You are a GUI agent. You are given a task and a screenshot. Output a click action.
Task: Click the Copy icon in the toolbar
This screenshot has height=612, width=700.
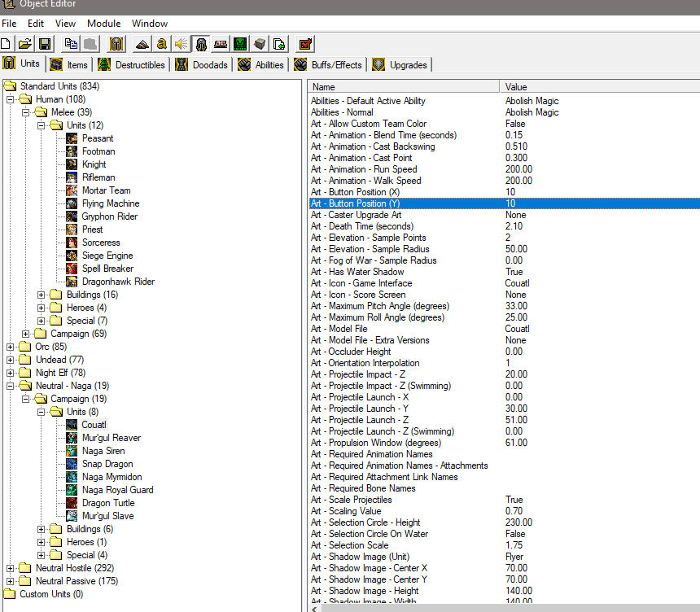71,44
